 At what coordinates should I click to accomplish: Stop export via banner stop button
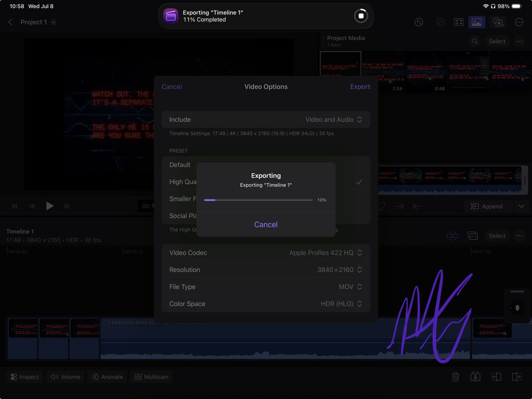point(361,16)
